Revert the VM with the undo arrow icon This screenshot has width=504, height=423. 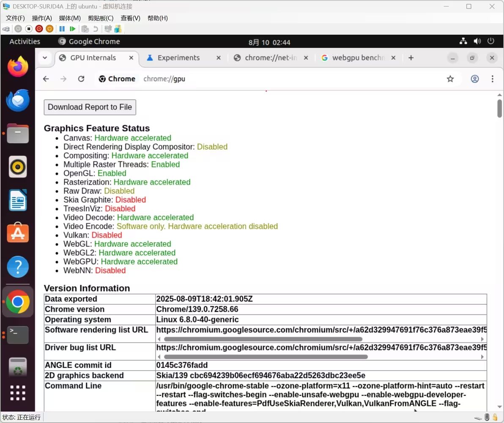96,29
